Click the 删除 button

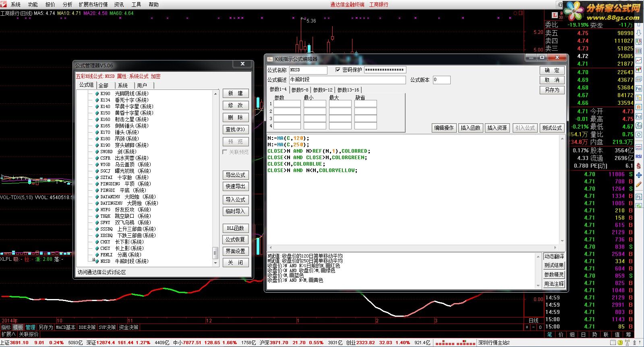pyautogui.click(x=236, y=117)
